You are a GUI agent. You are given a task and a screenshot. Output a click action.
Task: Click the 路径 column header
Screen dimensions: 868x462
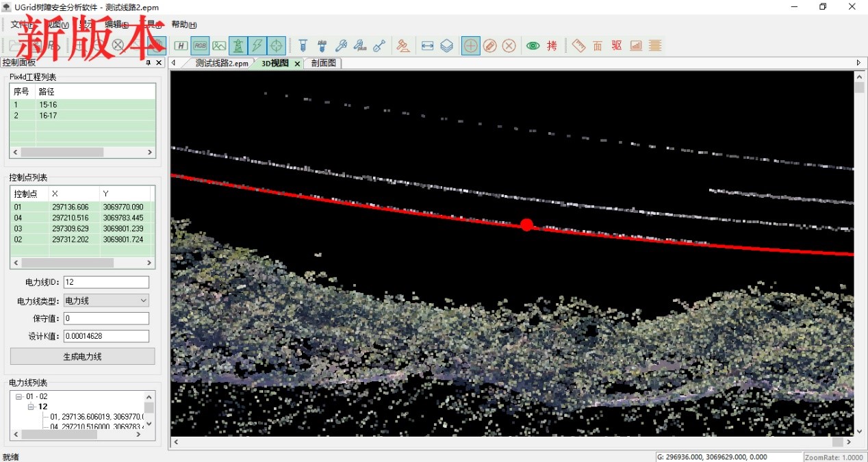point(96,92)
